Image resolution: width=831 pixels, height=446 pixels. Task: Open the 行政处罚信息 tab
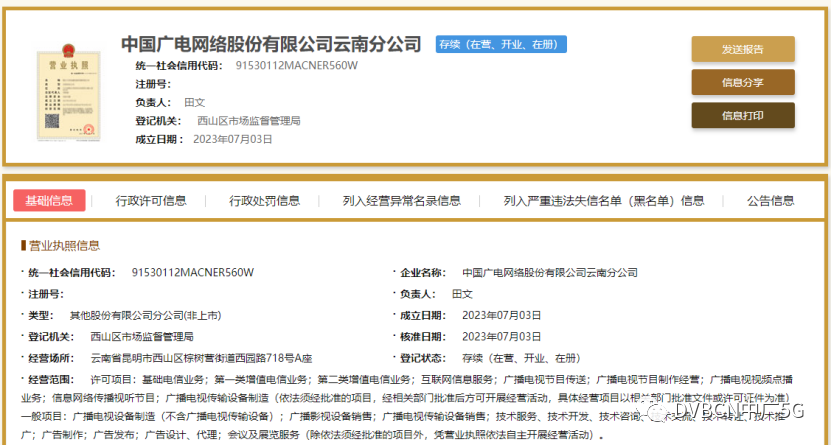pos(264,201)
